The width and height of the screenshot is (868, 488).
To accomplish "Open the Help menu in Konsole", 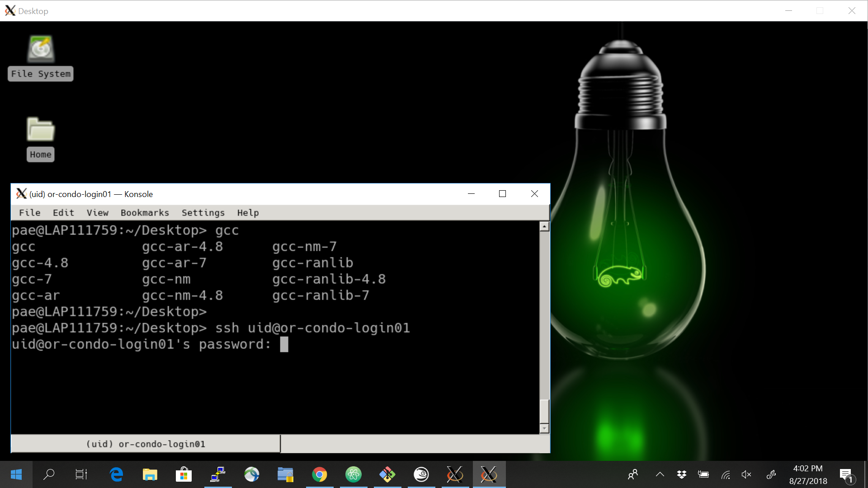I will [248, 212].
